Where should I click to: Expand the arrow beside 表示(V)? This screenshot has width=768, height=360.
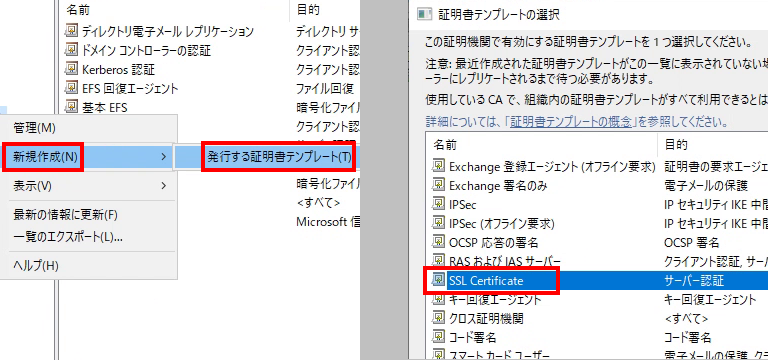pyautogui.click(x=164, y=186)
